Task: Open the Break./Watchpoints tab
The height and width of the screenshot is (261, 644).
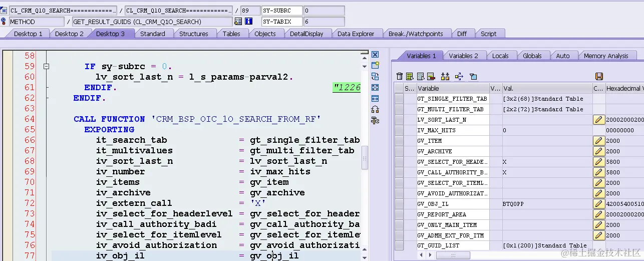Action: point(416,34)
